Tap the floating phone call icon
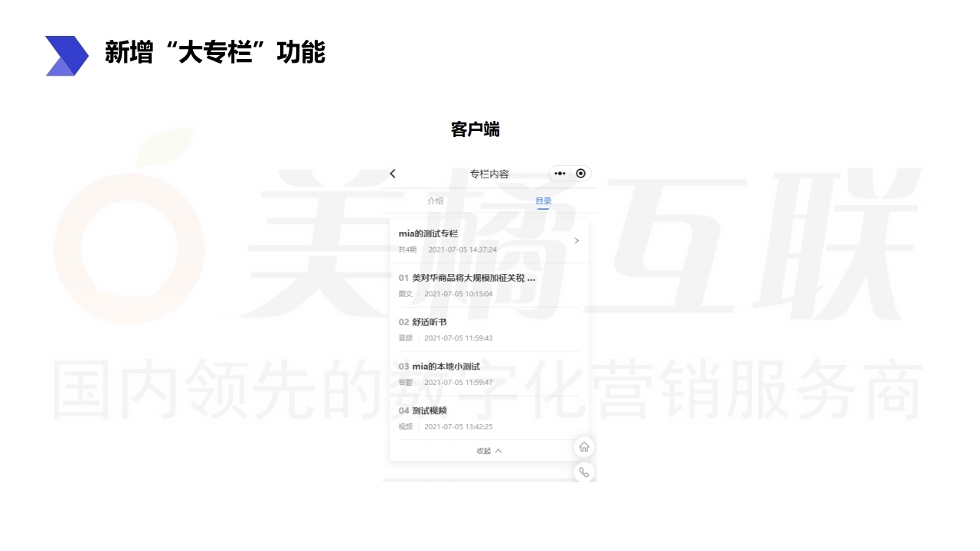Screen dimensions: 980x551 click(x=584, y=472)
